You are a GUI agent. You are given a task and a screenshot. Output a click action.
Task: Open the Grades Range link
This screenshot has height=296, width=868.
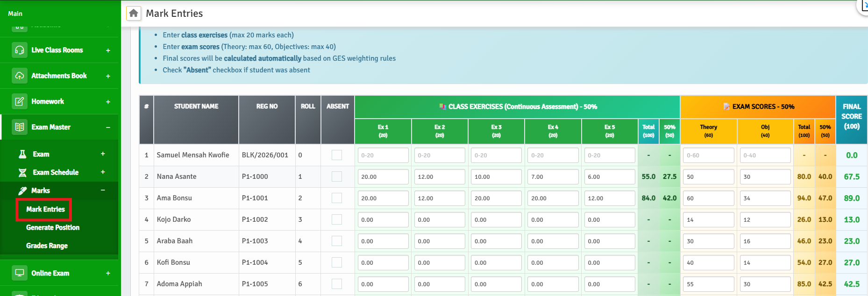47,246
